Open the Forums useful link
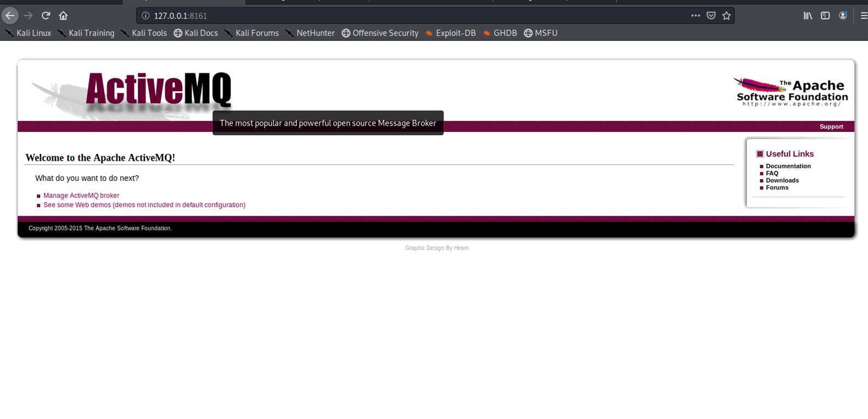The height and width of the screenshot is (419, 868). click(x=777, y=187)
